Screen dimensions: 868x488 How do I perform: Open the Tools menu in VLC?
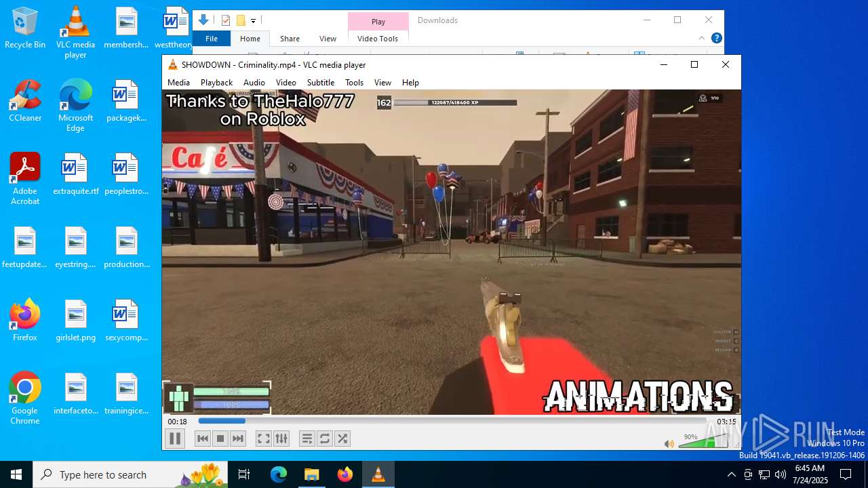[355, 82]
